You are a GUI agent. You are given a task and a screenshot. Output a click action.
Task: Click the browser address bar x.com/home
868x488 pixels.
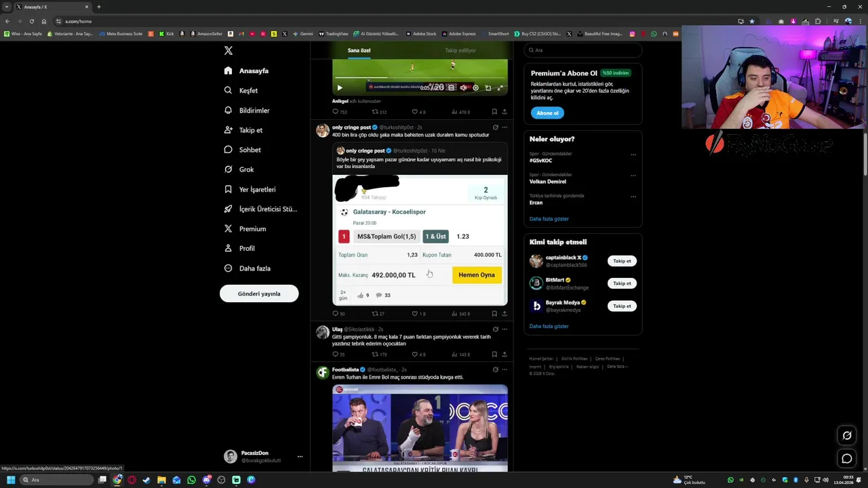point(393,21)
